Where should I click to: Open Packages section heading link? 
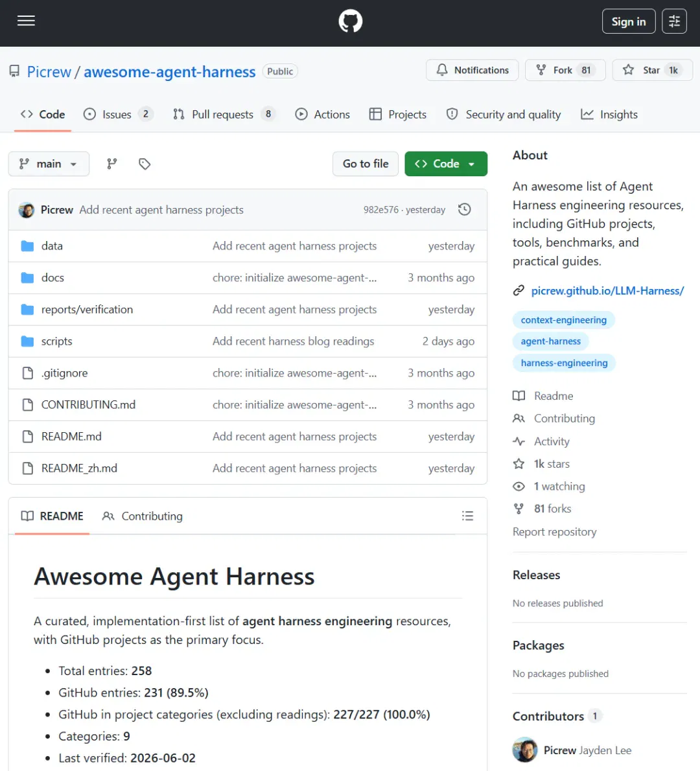[x=538, y=645]
